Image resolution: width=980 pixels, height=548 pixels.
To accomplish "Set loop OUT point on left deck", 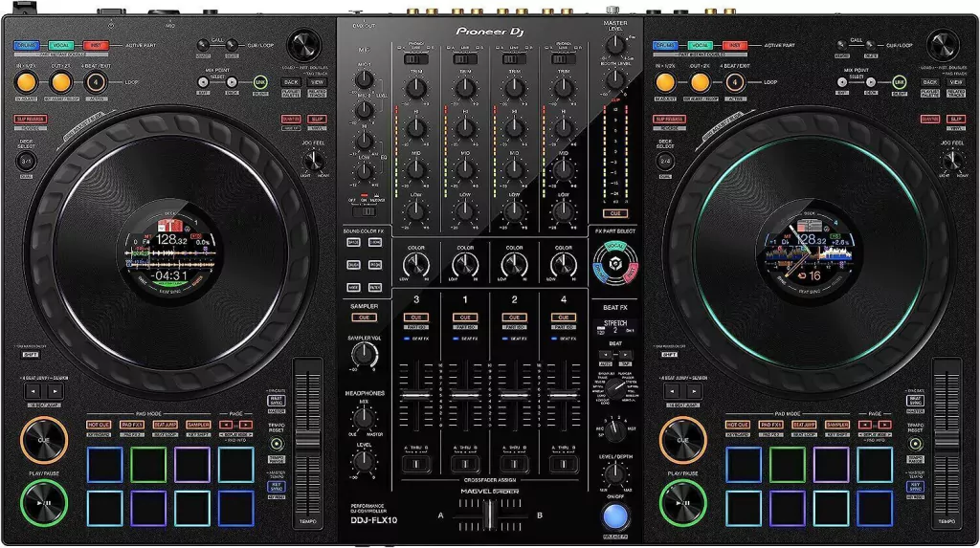I will point(61,82).
